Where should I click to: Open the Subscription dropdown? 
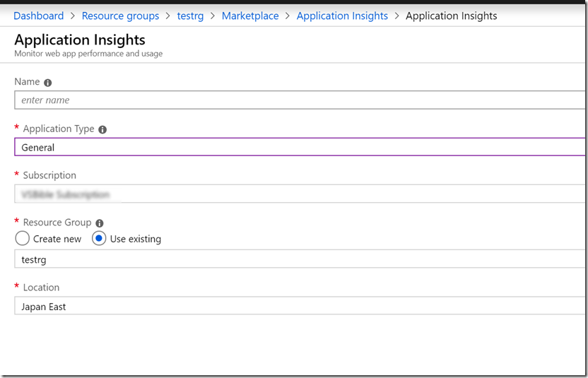pyautogui.click(x=301, y=194)
